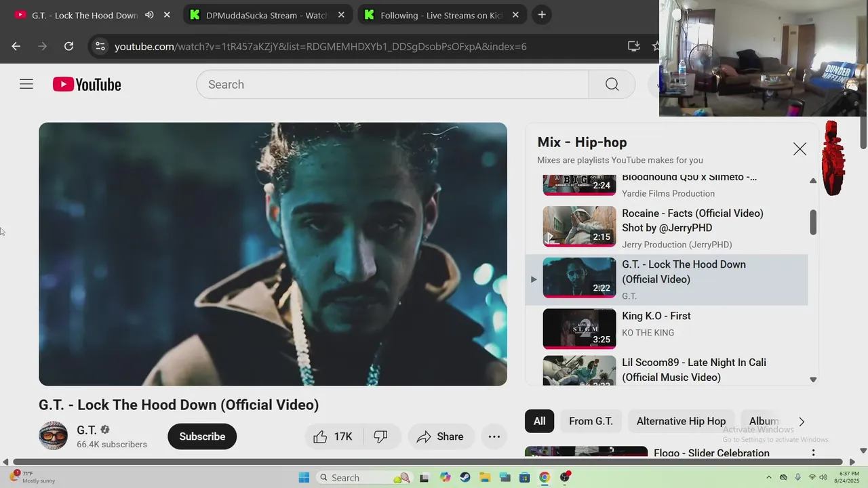Click the cast/install icon in address bar
Viewport: 868px width, 488px height.
pyautogui.click(x=633, y=46)
